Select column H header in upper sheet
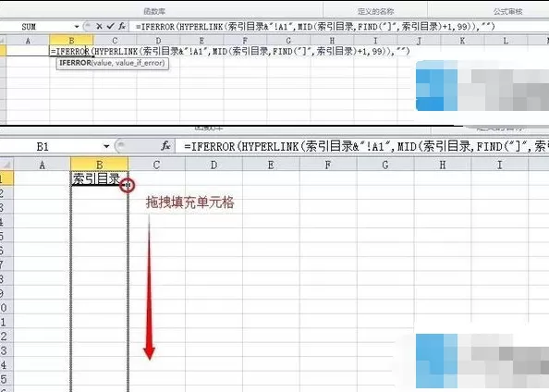549x392 pixels. 332,41
